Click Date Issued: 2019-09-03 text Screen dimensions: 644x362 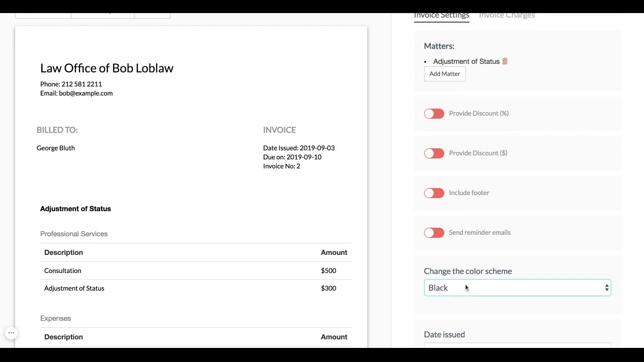click(x=299, y=148)
